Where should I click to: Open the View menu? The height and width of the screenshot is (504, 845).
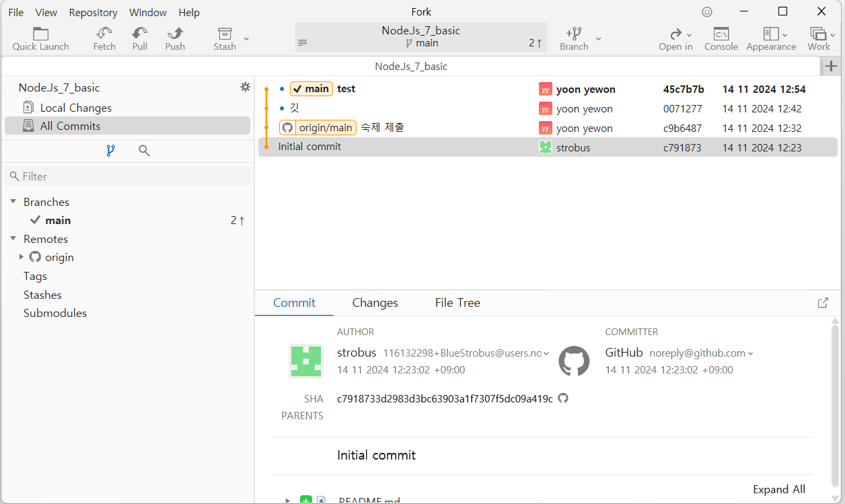pos(46,12)
